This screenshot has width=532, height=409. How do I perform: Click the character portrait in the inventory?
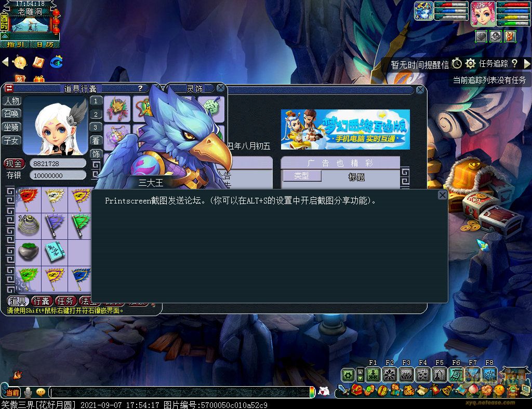point(55,126)
